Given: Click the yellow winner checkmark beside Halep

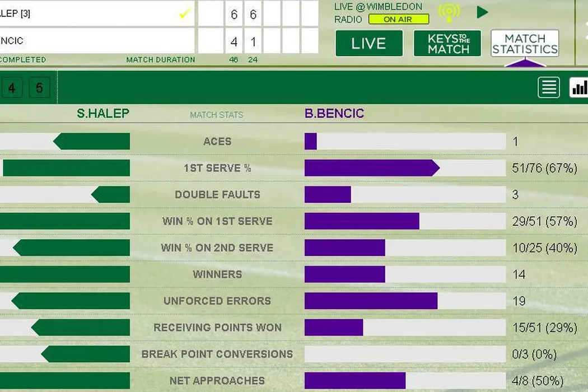Looking at the screenshot, I should (x=185, y=14).
